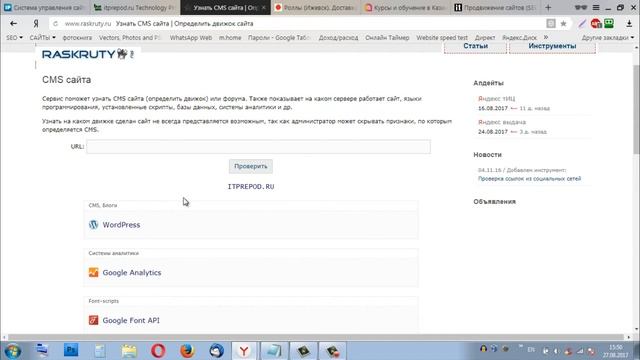
Task: Open the Vectors, Photos bookmark
Action: (130, 38)
